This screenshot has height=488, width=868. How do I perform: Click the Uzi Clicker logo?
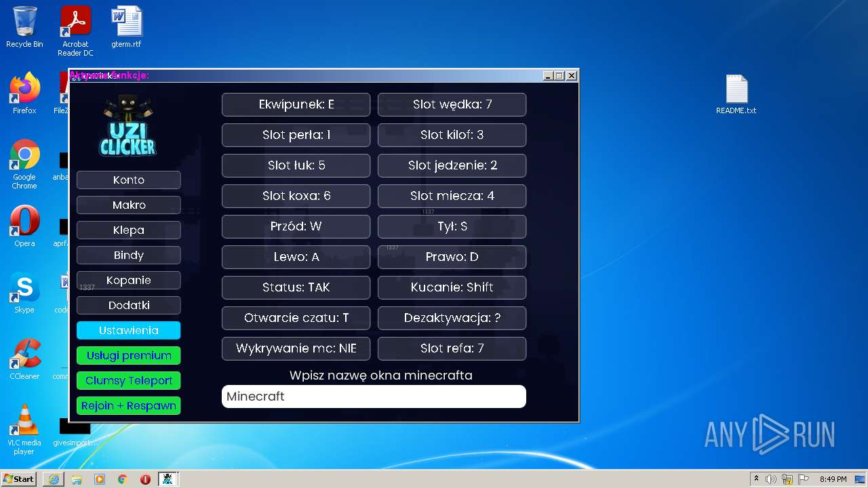click(127, 126)
